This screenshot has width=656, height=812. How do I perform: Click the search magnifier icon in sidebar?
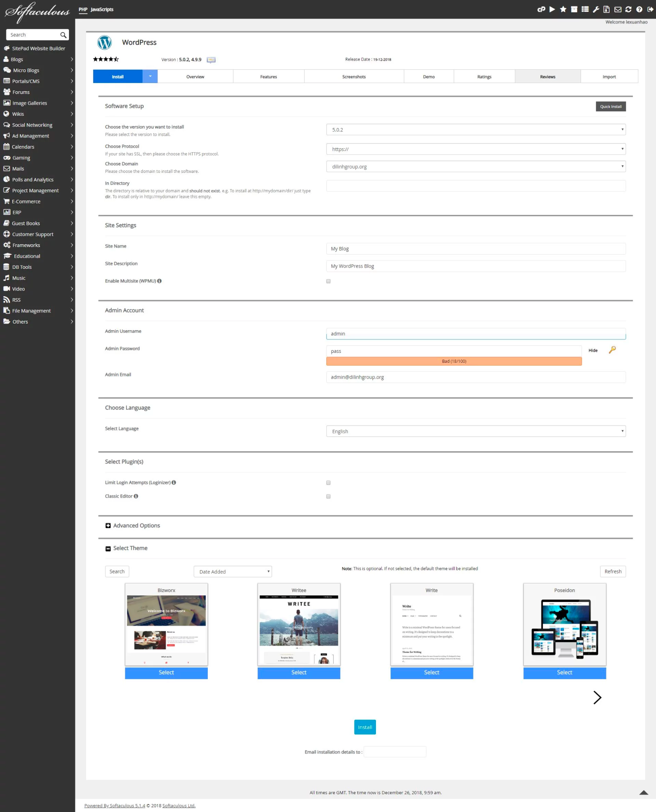pyautogui.click(x=63, y=35)
